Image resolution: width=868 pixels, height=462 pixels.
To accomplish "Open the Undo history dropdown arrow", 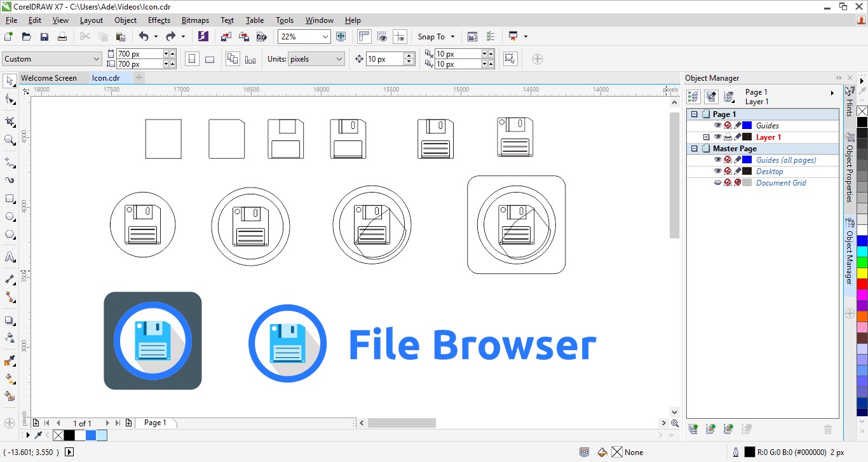I will [156, 37].
